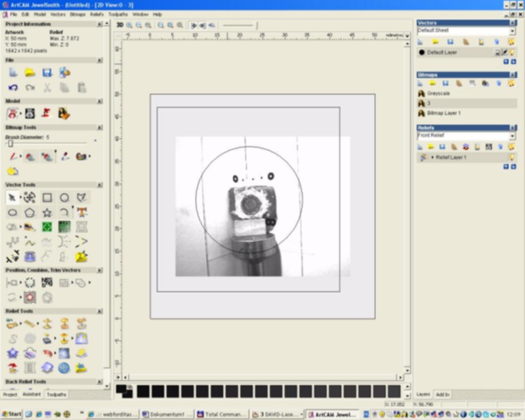Toggle visibility bulb of Relief Layer 1
This screenshot has height=420, width=525.
click(x=512, y=157)
